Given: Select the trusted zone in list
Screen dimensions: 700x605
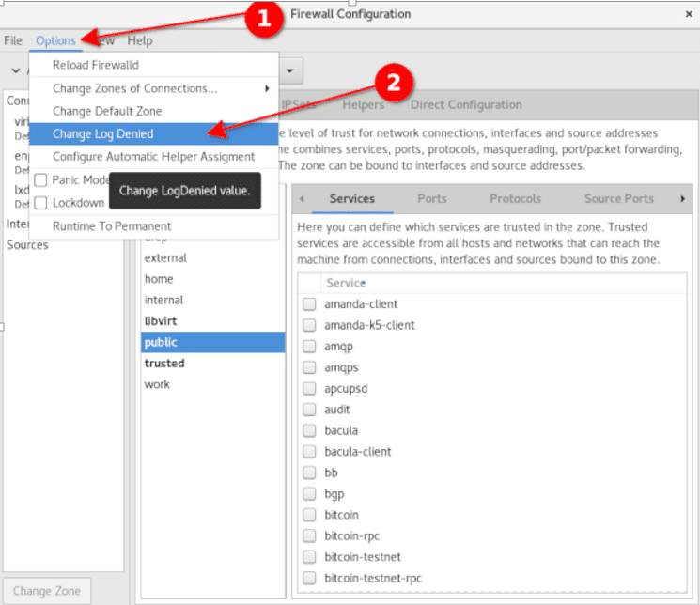Looking at the screenshot, I should (164, 363).
